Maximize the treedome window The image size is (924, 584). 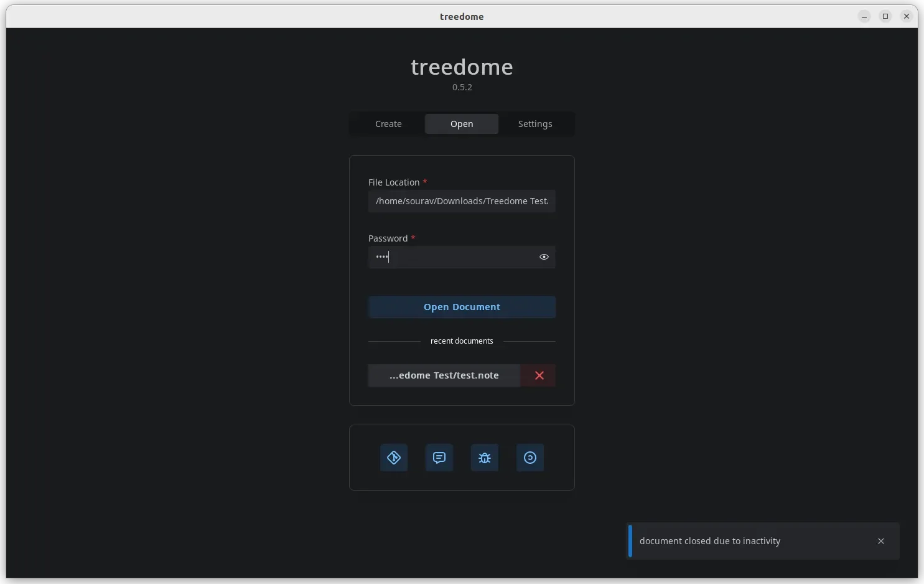click(x=885, y=16)
